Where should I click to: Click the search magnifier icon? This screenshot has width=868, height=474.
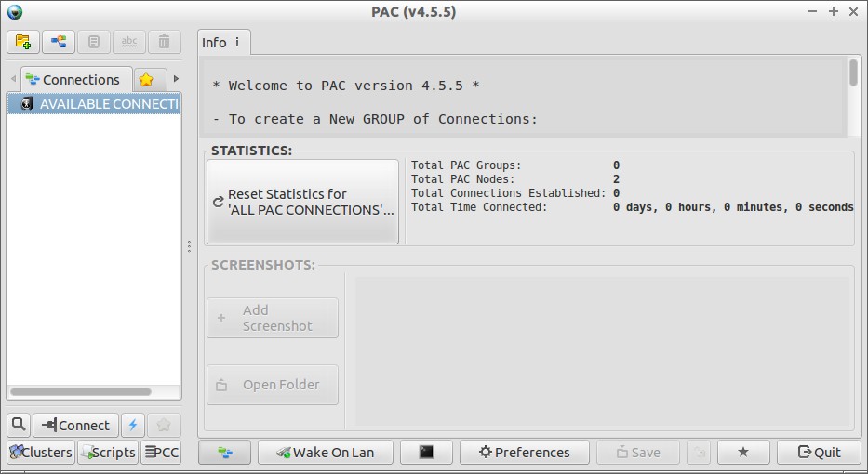[x=19, y=425]
